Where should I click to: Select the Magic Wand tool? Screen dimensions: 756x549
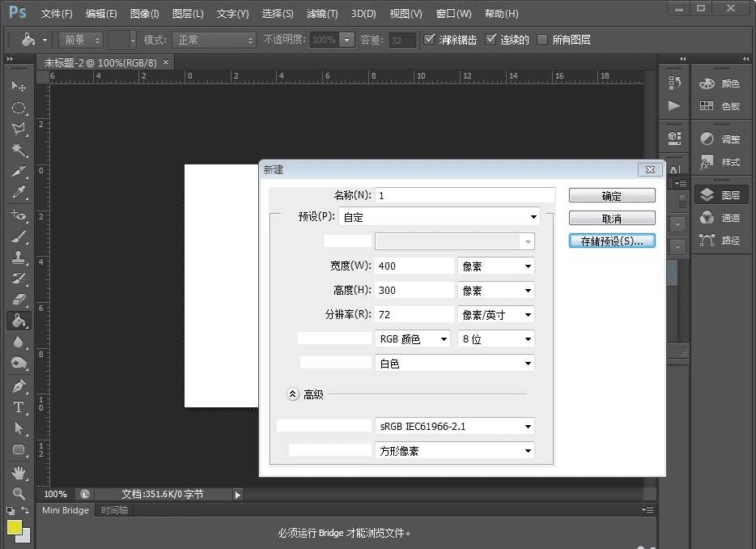coord(19,150)
